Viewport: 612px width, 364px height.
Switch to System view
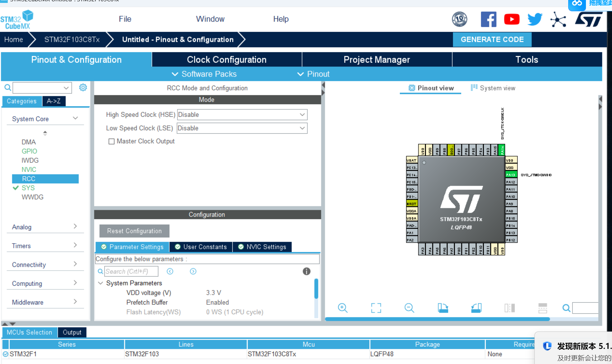tap(493, 88)
